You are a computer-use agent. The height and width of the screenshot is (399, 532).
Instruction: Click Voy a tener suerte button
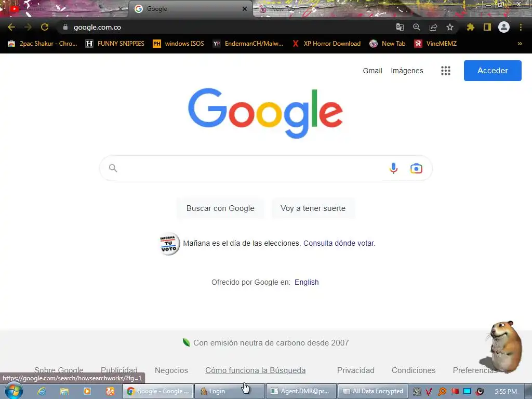(x=313, y=208)
